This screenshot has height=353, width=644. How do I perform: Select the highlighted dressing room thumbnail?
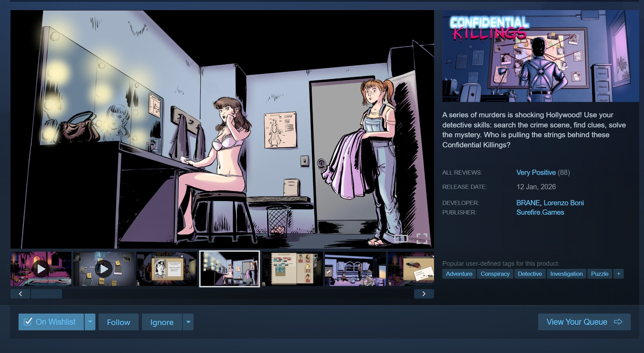click(x=230, y=269)
